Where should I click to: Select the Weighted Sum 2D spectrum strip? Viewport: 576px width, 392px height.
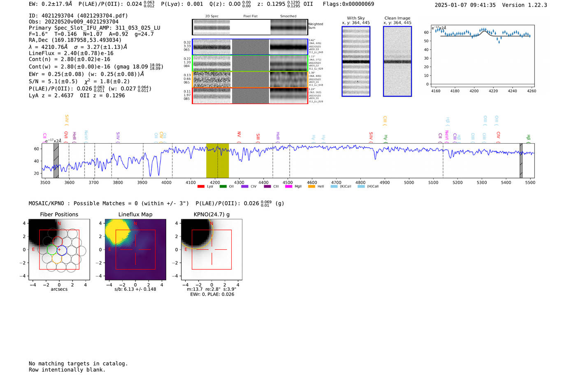pyautogui.click(x=250, y=27)
